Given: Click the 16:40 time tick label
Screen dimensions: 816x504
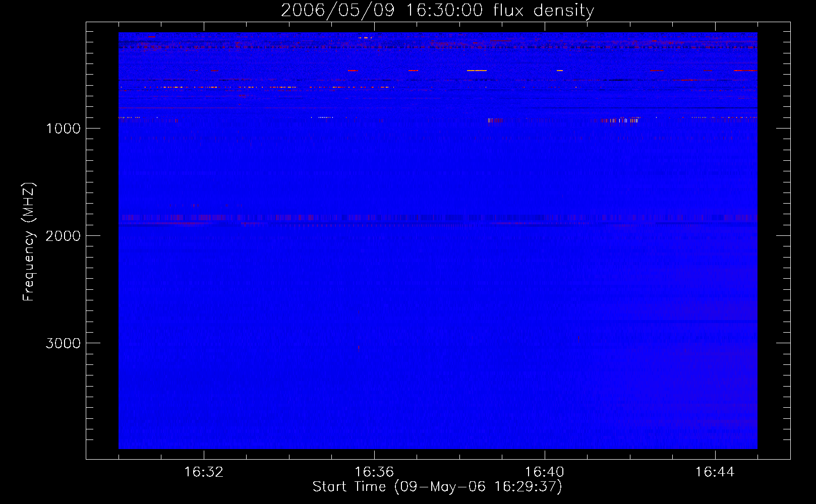Looking at the screenshot, I should (x=545, y=472).
